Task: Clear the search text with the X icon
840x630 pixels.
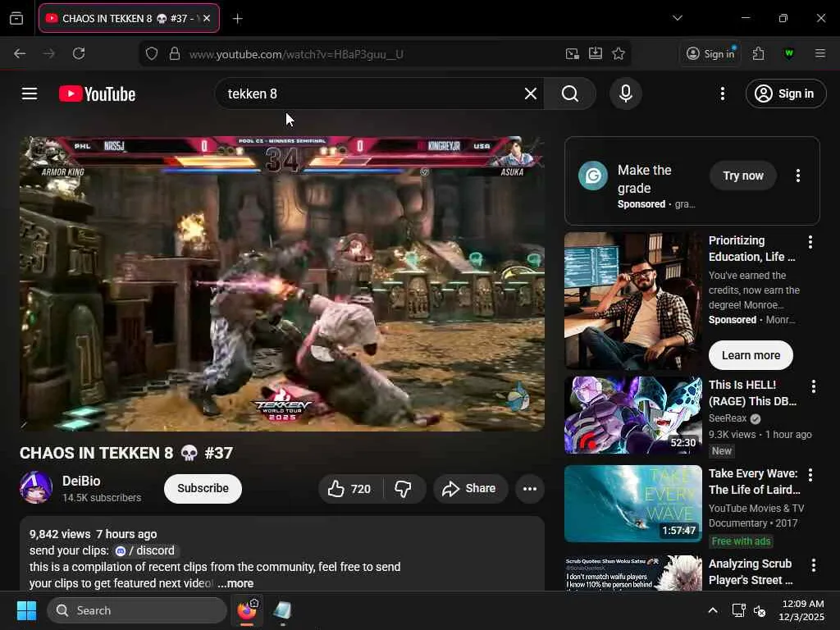Action: click(531, 94)
